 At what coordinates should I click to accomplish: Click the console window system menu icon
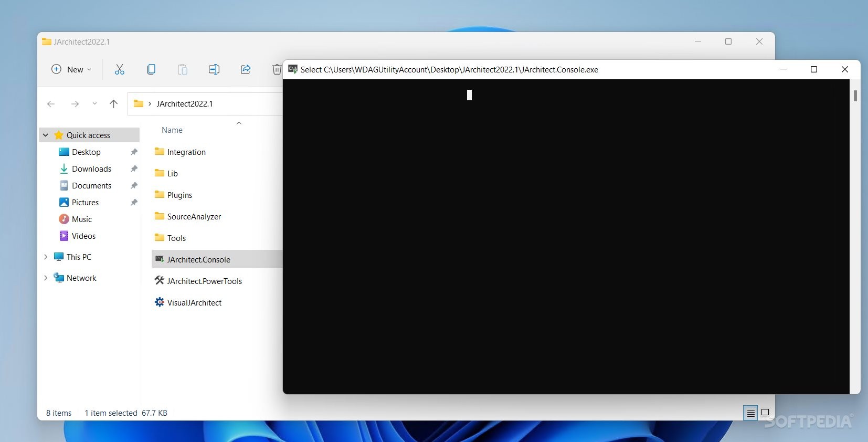(293, 69)
